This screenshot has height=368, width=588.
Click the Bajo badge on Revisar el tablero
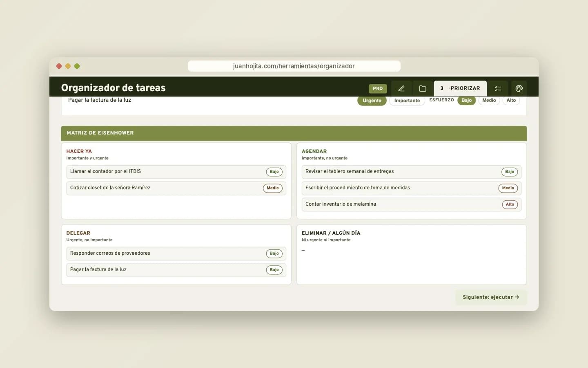click(510, 172)
